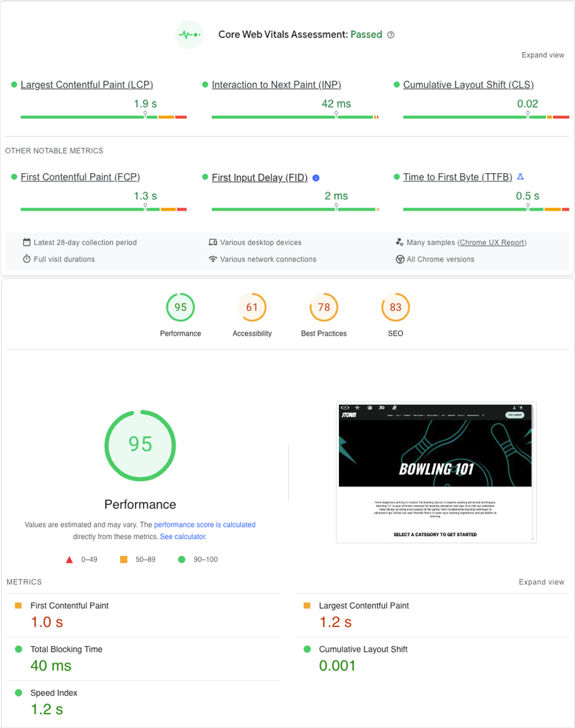Click the OTHER NOTABLE METRICS heading

pyautogui.click(x=54, y=151)
